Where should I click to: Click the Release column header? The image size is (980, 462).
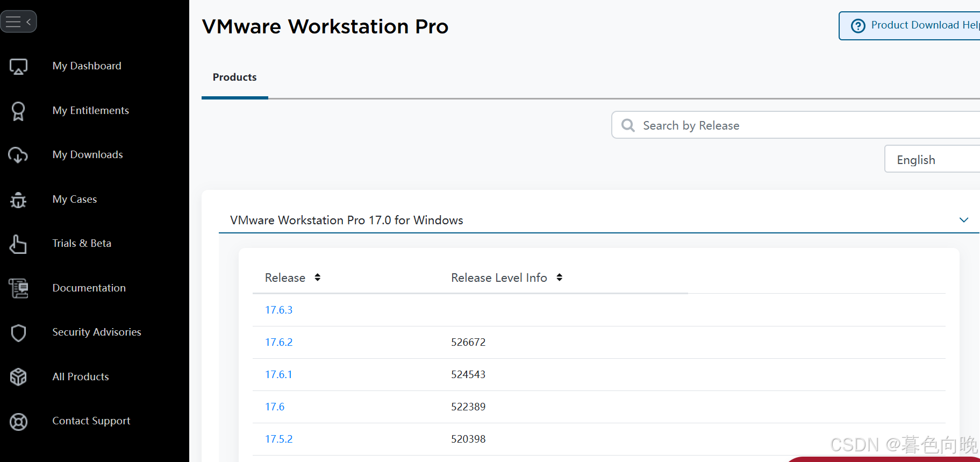tap(285, 278)
